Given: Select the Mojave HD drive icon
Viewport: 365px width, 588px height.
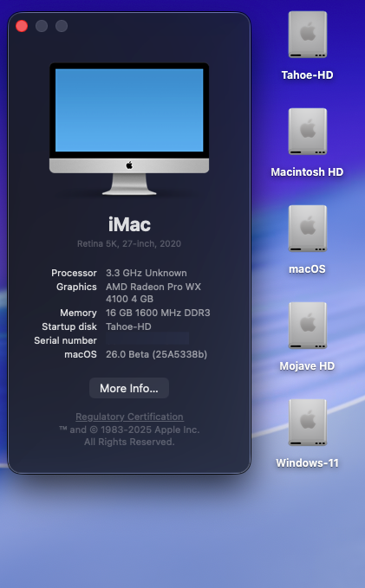Looking at the screenshot, I should [308, 326].
